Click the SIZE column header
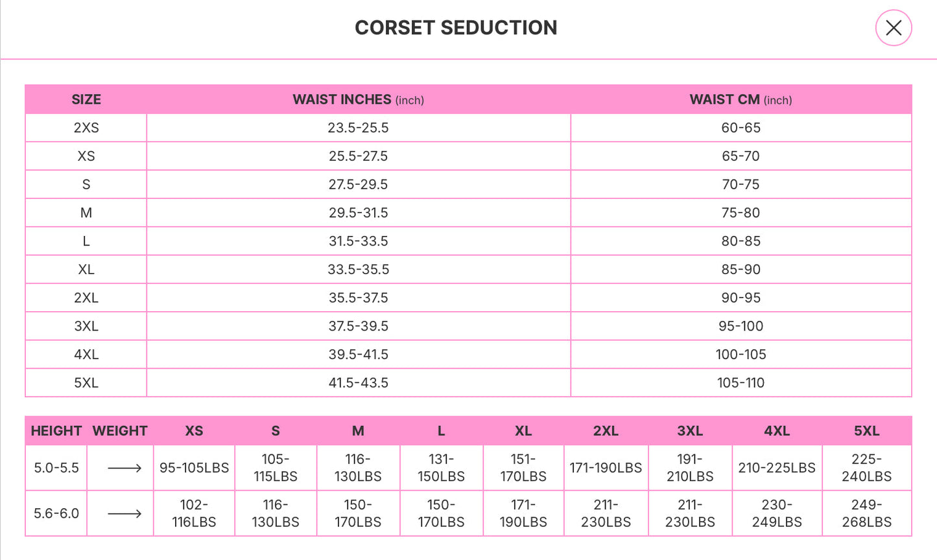937x560 pixels. pyautogui.click(x=86, y=99)
